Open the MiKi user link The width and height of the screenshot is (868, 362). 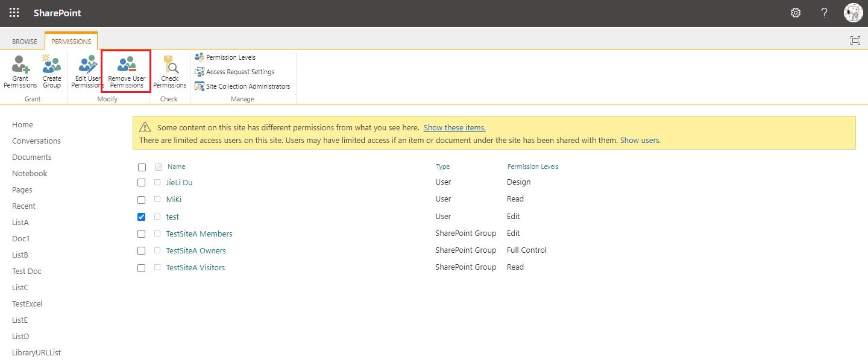pos(174,199)
